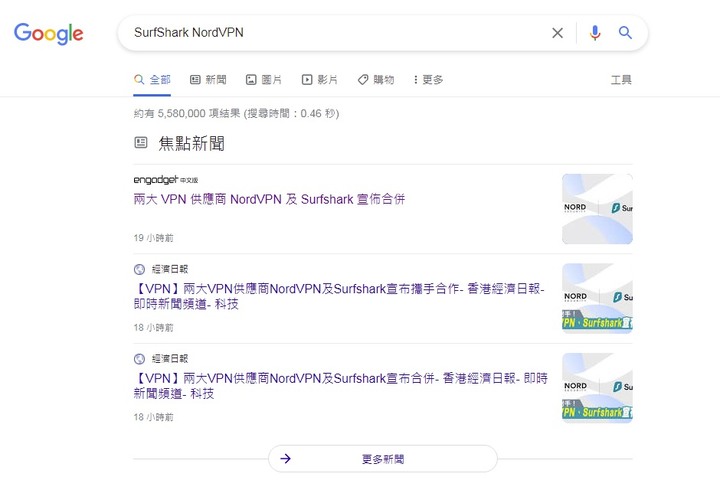The image size is (720, 503).
Task: Open the thumbnail beside the 宣布合併 article
Action: click(x=597, y=388)
